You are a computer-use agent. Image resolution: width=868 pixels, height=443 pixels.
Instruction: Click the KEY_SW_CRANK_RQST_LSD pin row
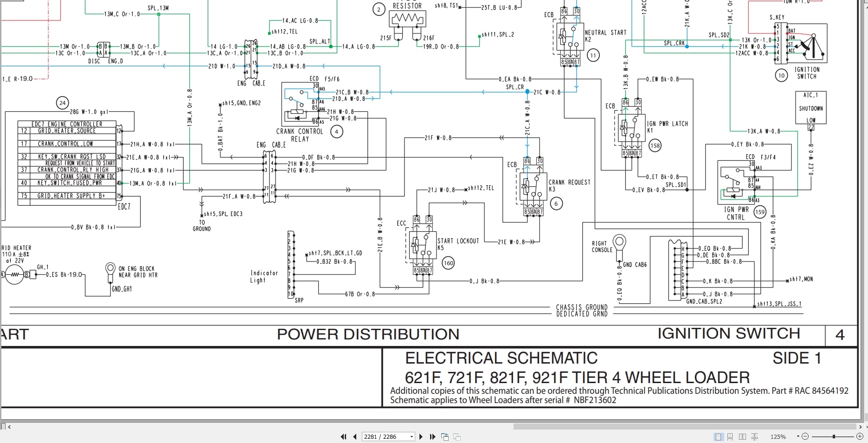[x=67, y=157]
